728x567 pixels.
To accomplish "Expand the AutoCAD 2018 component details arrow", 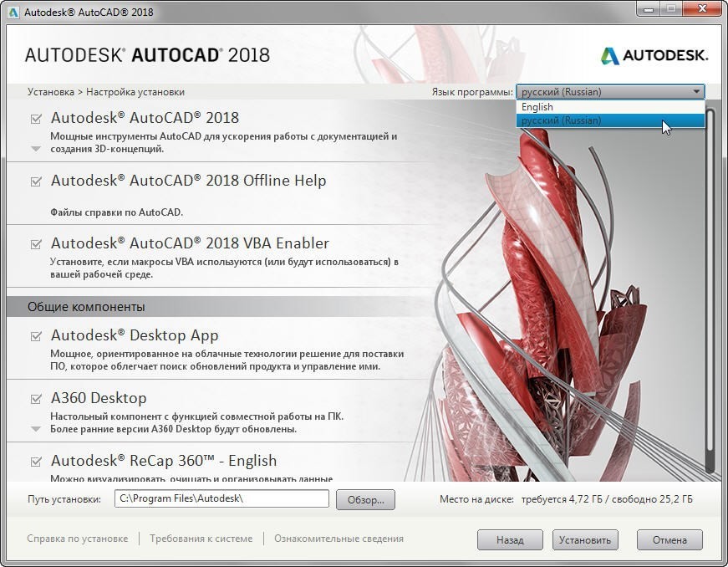I will [36, 149].
